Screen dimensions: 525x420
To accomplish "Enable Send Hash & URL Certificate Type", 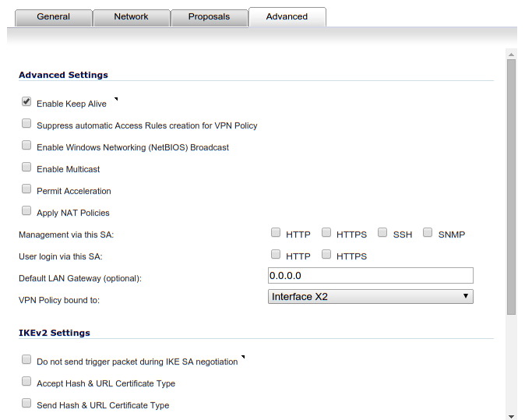I will tap(26, 404).
